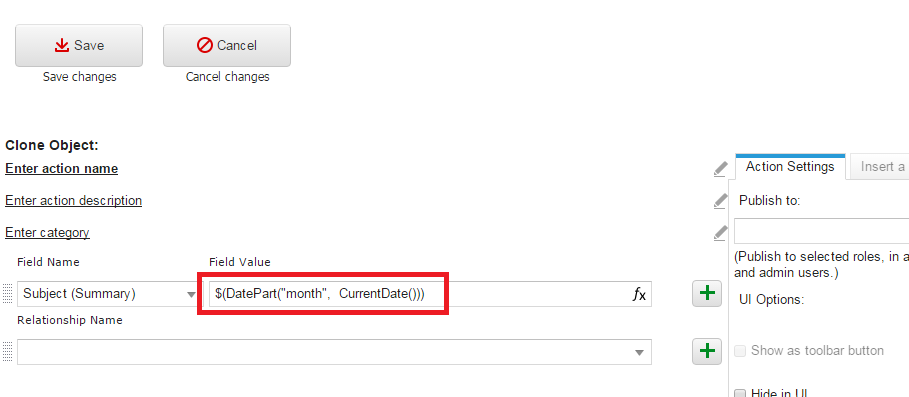Click the pencil icon beside action name
The height and width of the screenshot is (397, 909).
719,169
